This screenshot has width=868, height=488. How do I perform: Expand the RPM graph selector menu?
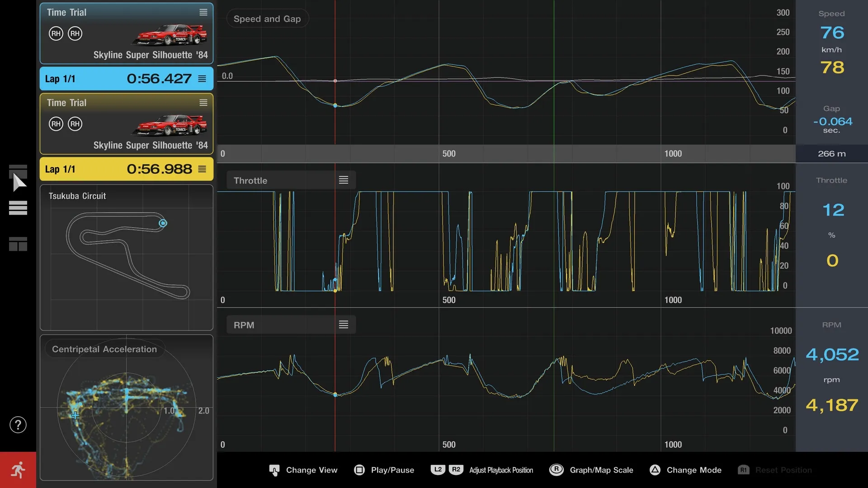pyautogui.click(x=344, y=325)
